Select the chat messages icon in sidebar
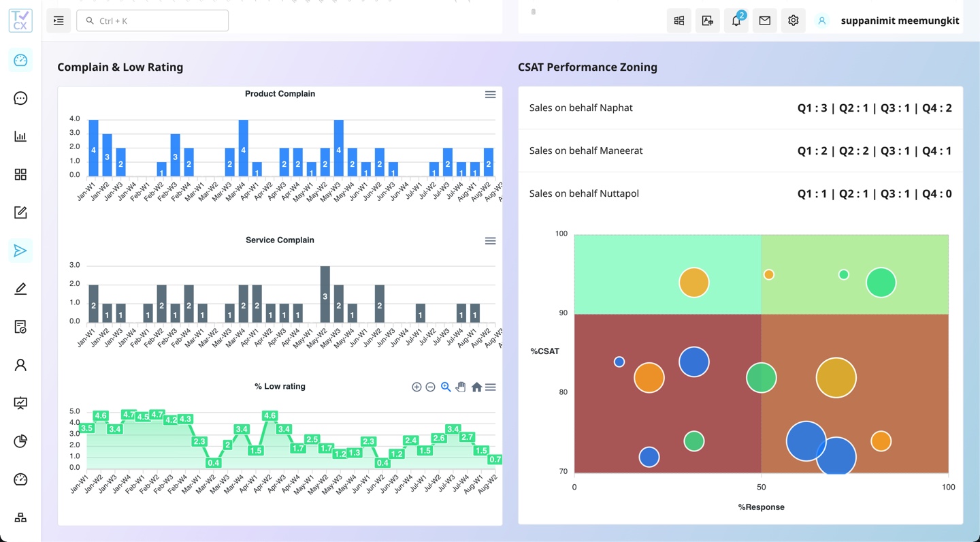The height and width of the screenshot is (542, 980). point(20,98)
